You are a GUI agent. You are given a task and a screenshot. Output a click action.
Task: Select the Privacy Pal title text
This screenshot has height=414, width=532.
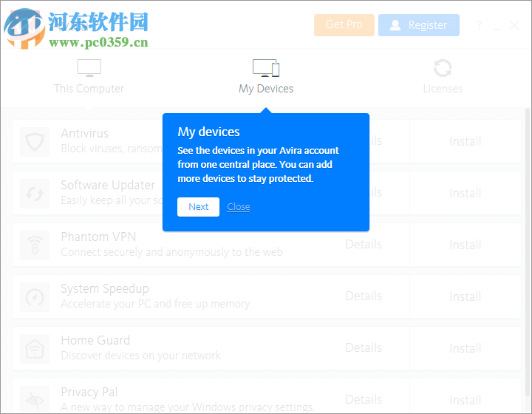[89, 393]
